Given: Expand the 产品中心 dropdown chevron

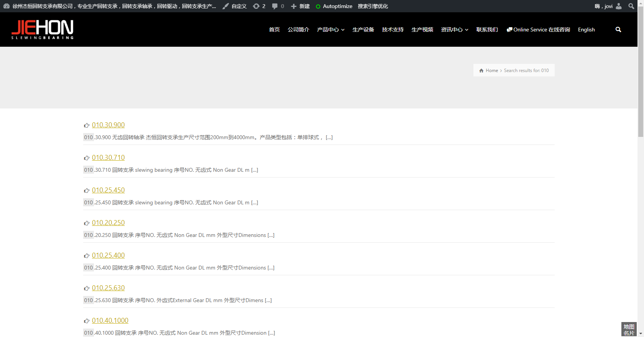Looking at the screenshot, I should [x=343, y=30].
